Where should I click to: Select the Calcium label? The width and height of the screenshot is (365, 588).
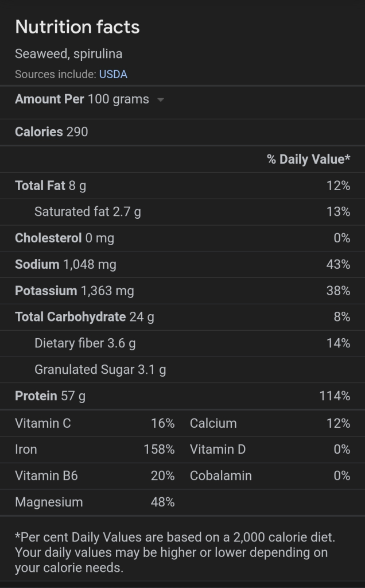click(x=213, y=423)
